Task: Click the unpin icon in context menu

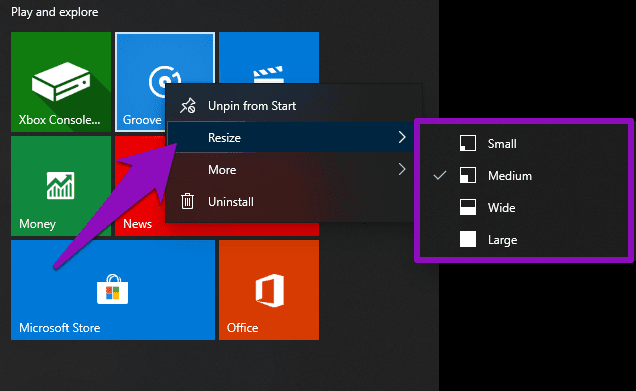Action: [188, 106]
